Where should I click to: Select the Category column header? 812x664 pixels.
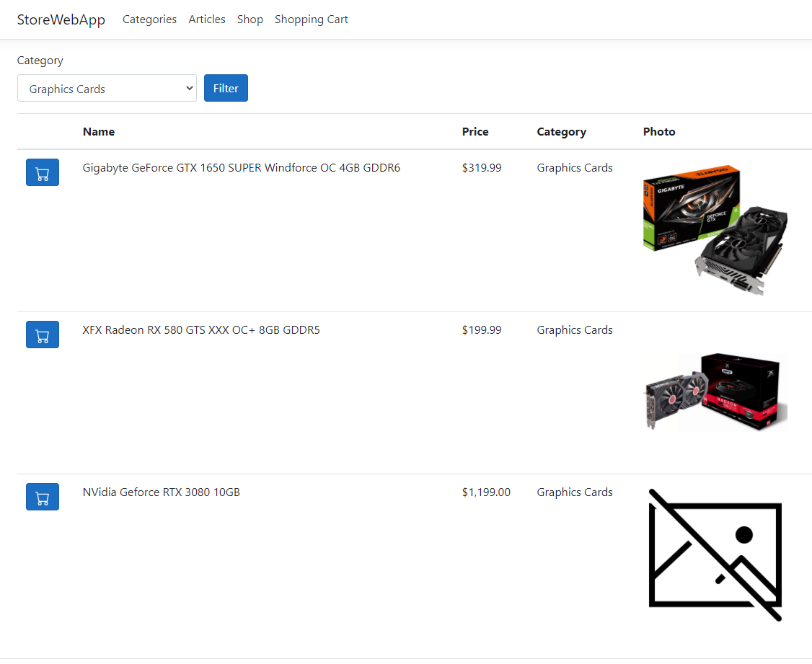tap(561, 132)
